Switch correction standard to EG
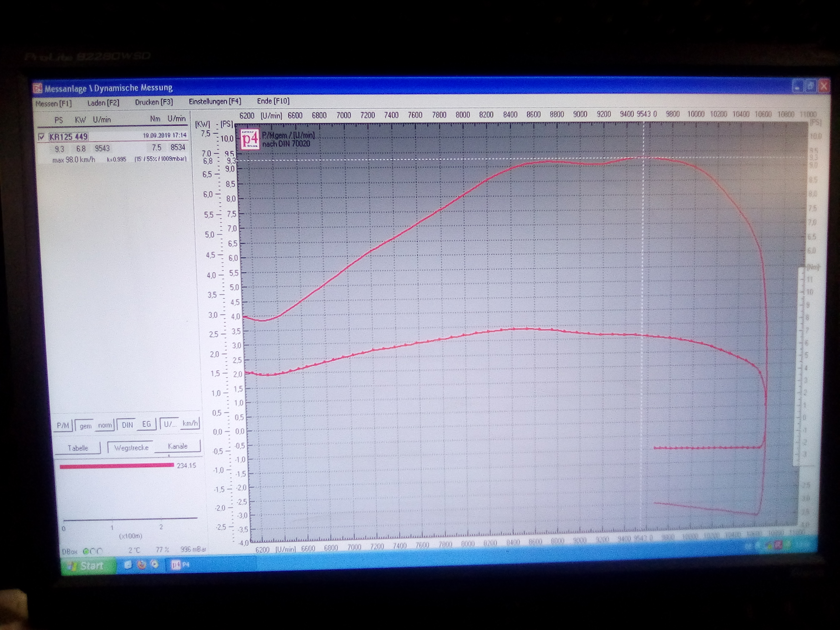The height and width of the screenshot is (630, 840). pos(146,424)
